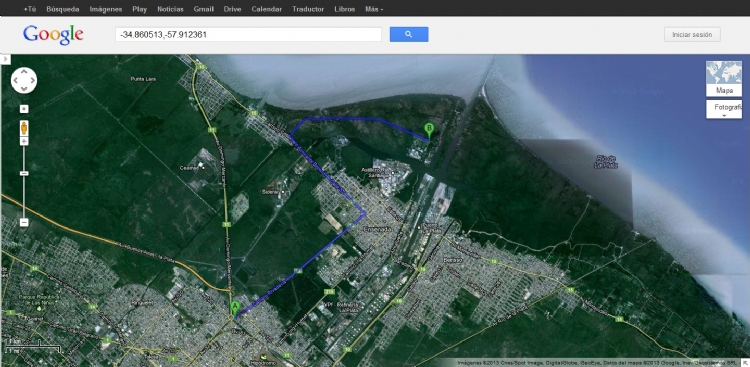This screenshot has height=367, width=750.
Task: Switch to Mapa view thumbnail
Action: [x=724, y=79]
